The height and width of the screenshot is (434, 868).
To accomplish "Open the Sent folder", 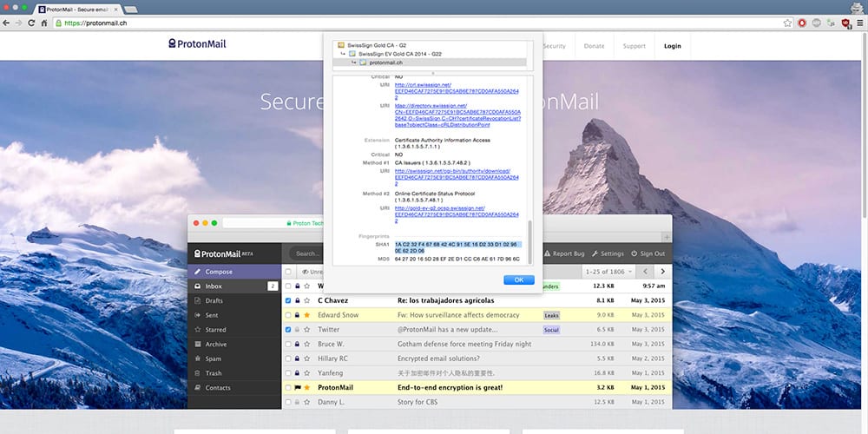I will click(234, 315).
